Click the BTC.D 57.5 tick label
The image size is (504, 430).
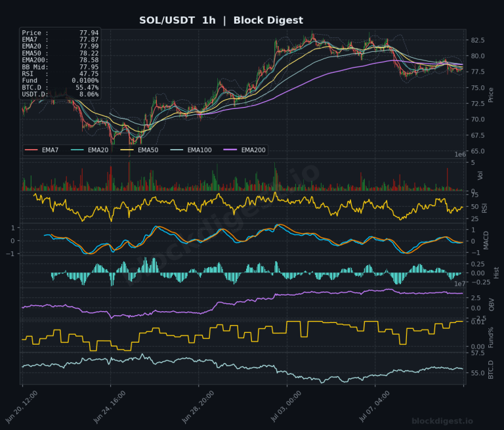coord(478,353)
